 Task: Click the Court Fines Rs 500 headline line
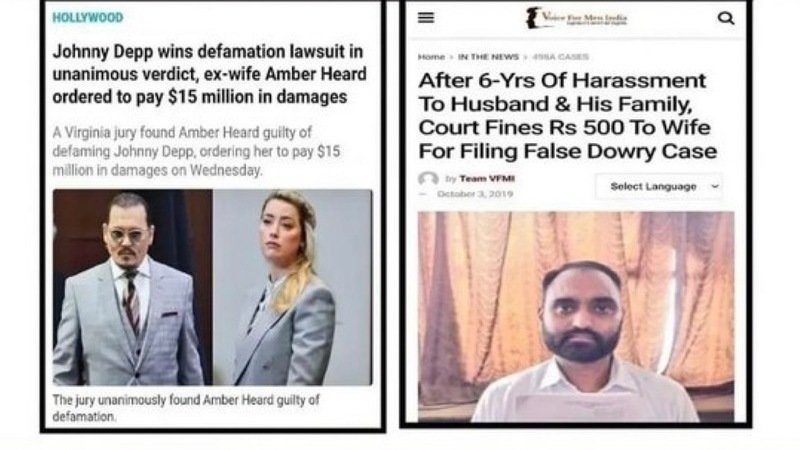coord(564,128)
